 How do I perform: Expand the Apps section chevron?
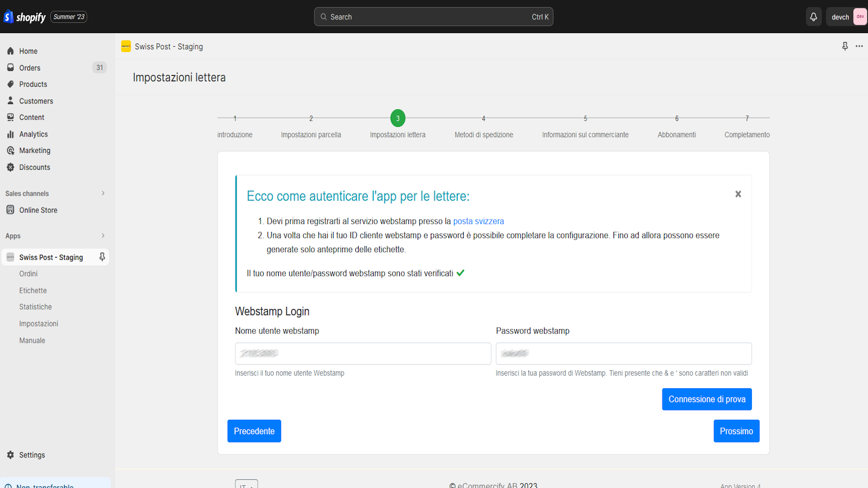pos(103,236)
